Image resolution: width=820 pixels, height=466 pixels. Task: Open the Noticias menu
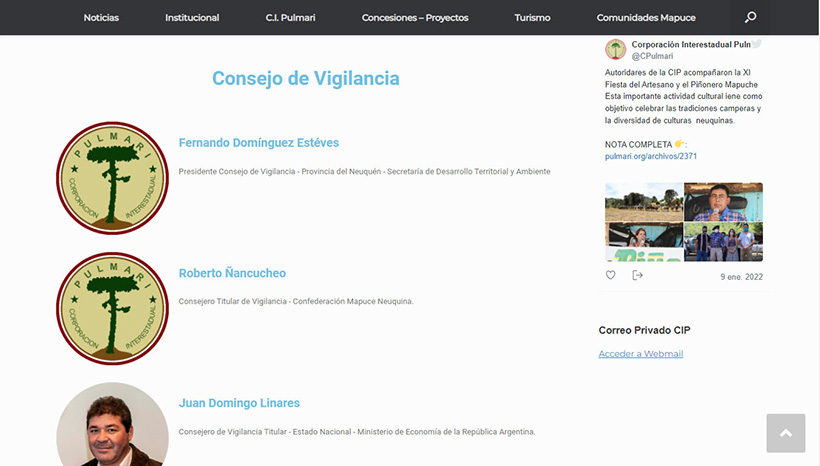[x=101, y=18]
